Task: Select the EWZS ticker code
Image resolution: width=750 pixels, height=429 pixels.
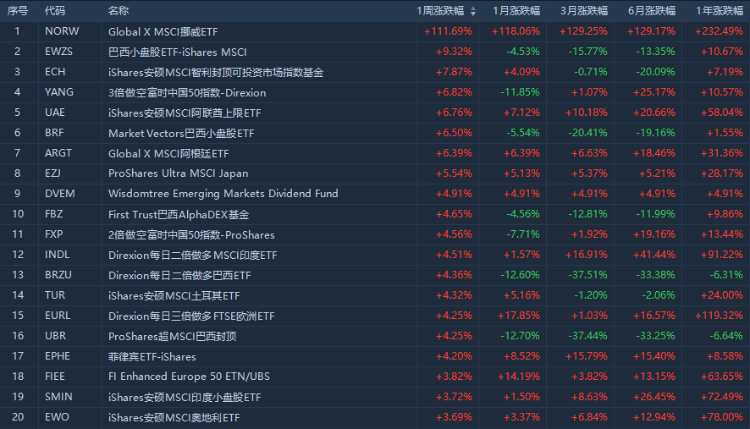Action: [x=59, y=52]
